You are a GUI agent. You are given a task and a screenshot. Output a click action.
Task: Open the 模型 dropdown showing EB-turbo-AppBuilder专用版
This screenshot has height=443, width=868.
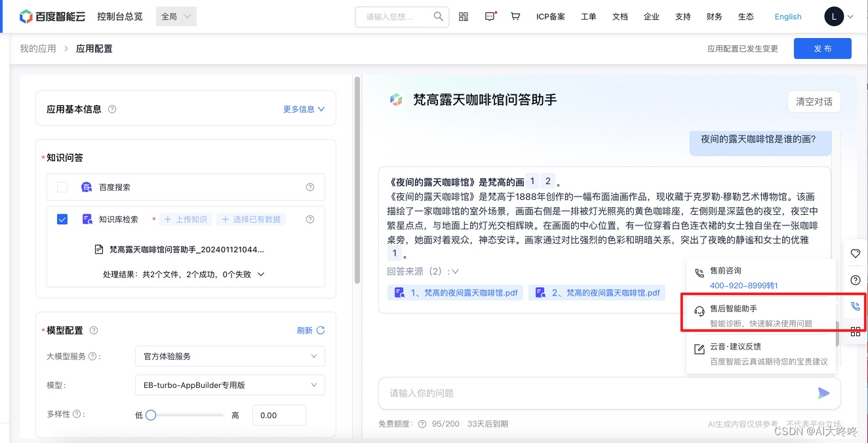[x=229, y=385]
